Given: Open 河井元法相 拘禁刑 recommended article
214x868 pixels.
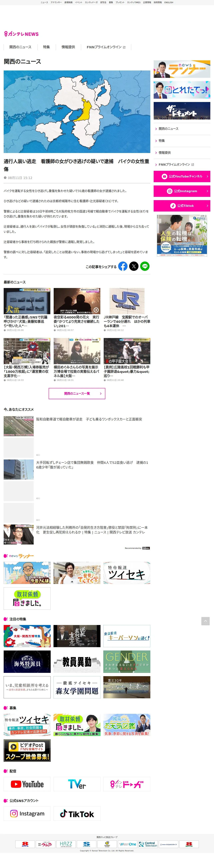Looking at the screenshot, I should pyautogui.click(x=77, y=534).
